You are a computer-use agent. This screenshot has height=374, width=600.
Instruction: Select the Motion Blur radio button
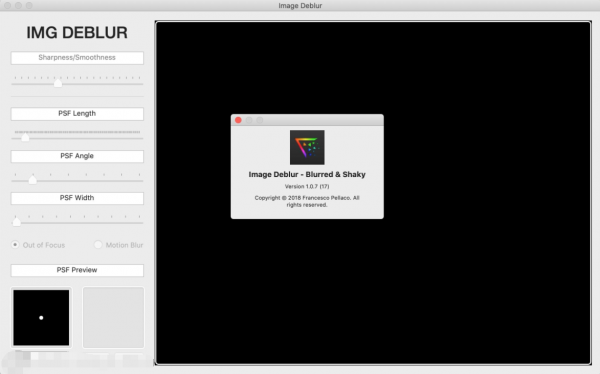click(x=98, y=245)
